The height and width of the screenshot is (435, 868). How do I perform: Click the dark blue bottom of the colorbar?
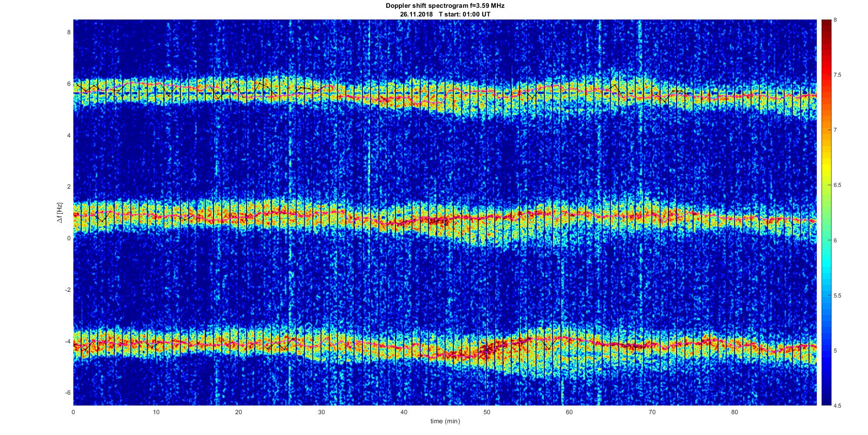tap(825, 402)
